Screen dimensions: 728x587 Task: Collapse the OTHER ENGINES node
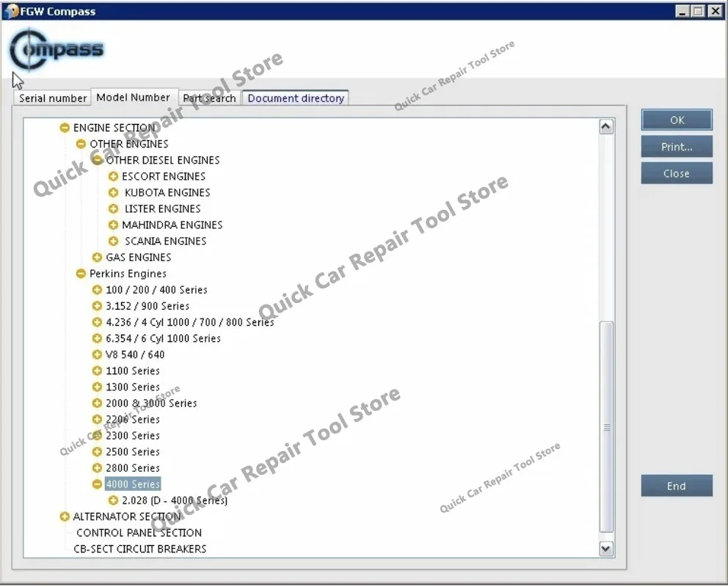click(81, 144)
